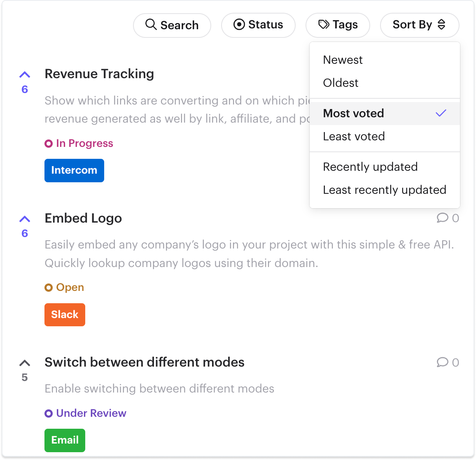Image resolution: width=476 pixels, height=460 pixels.
Task: Sort by Recently updated
Action: point(385,167)
